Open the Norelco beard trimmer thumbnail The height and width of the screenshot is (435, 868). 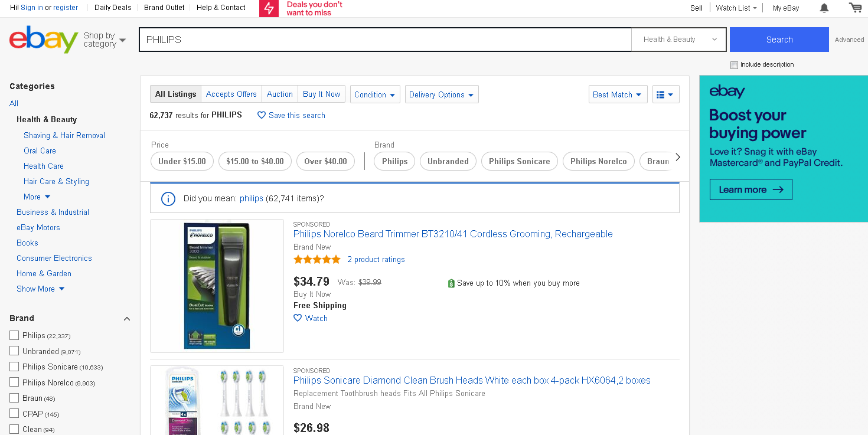(x=217, y=286)
